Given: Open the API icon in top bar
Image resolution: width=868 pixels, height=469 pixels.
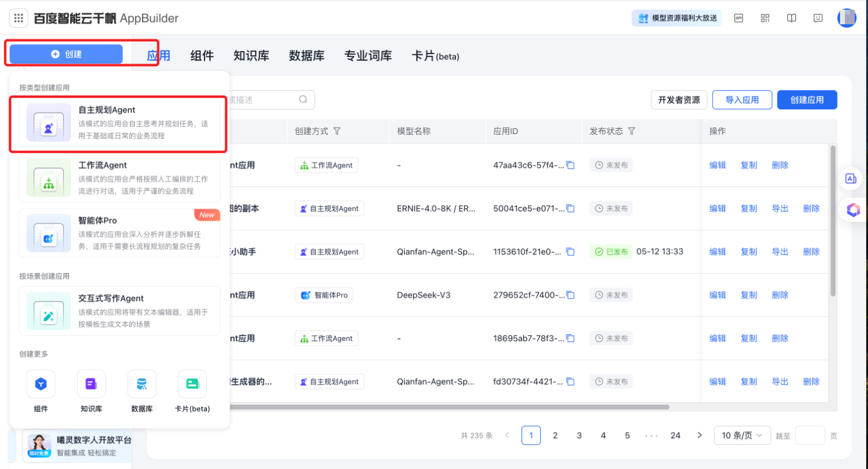Looking at the screenshot, I should point(739,18).
